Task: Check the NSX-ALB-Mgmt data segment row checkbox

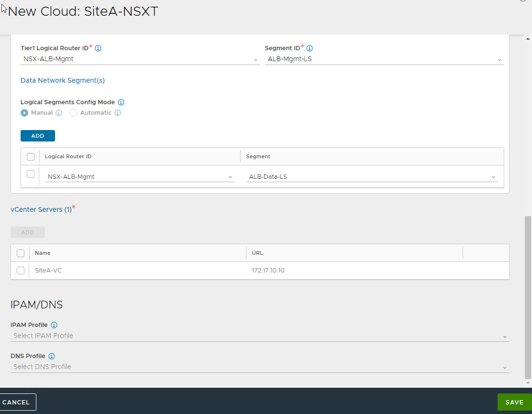Action: tap(31, 174)
